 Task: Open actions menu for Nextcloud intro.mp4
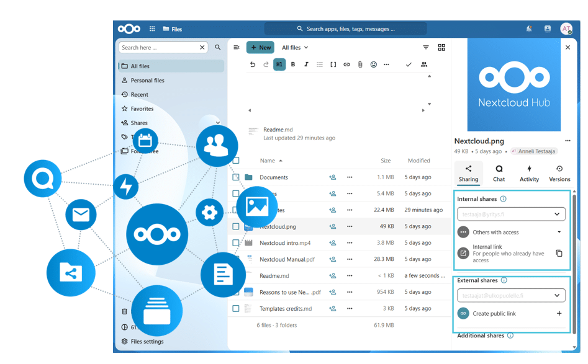click(x=350, y=242)
